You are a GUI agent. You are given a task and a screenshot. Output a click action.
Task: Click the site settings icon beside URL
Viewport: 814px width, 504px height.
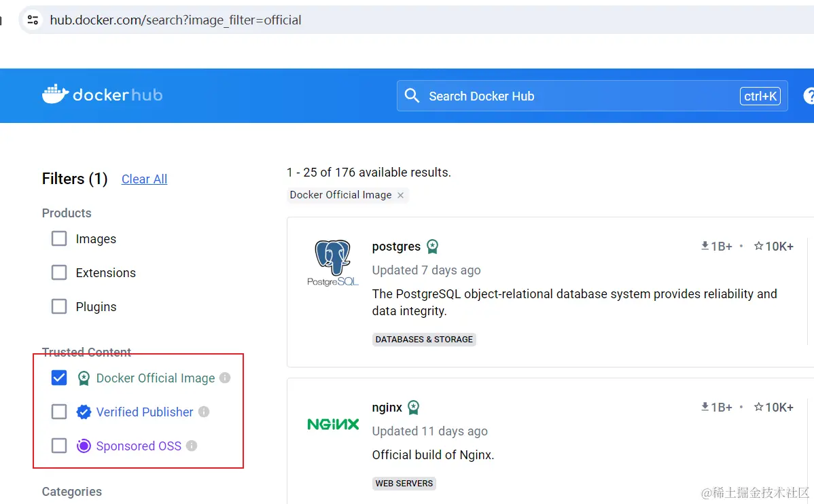point(33,20)
